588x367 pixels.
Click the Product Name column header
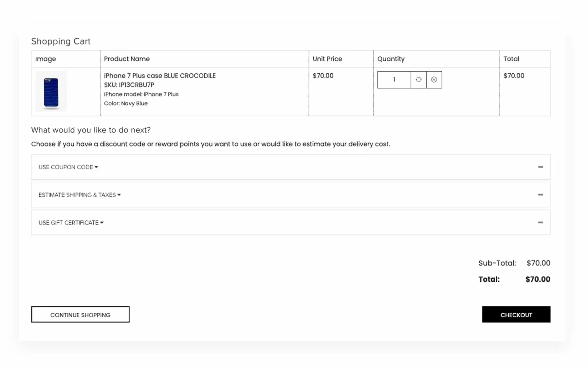(x=127, y=59)
